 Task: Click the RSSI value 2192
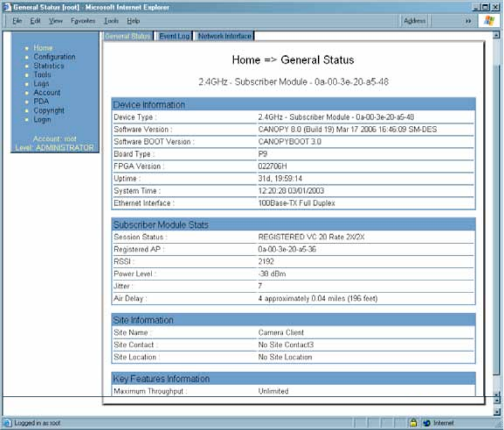pyautogui.click(x=266, y=262)
